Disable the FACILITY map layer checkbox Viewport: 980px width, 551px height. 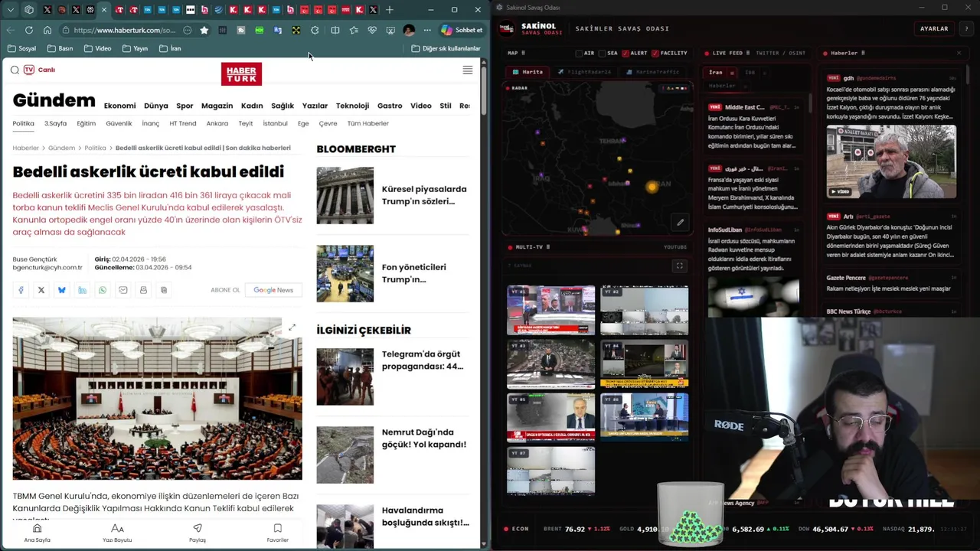click(655, 53)
